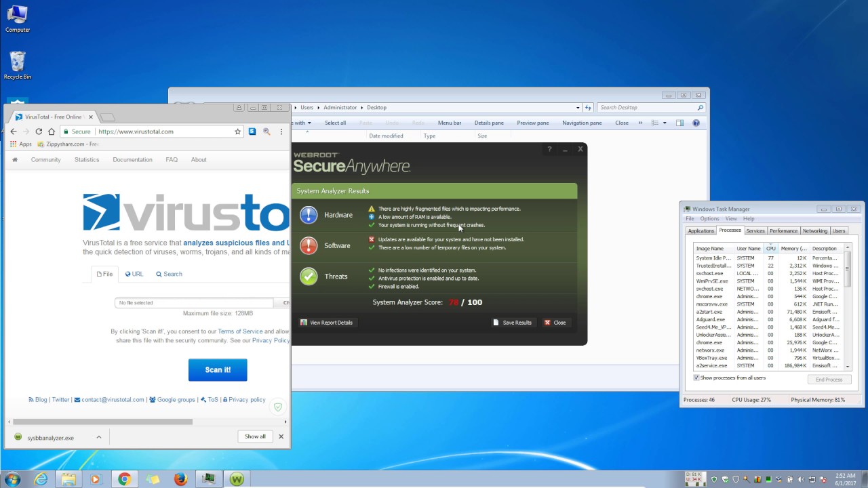This screenshot has height=488, width=868.
Task: Click the Chrome address bar URL
Action: tap(136, 131)
